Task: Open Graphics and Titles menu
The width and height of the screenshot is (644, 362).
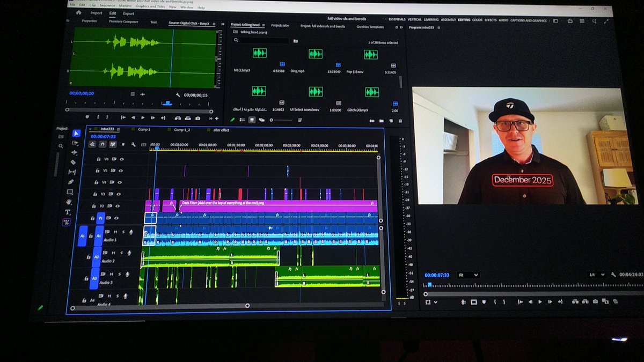Action: click(x=150, y=6)
